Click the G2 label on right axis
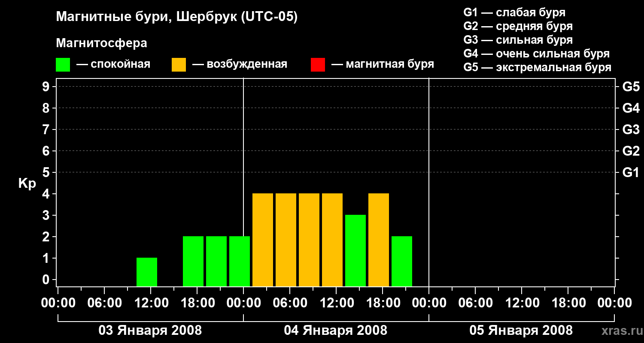Viewport: 644px width, 343px height. coord(631,151)
